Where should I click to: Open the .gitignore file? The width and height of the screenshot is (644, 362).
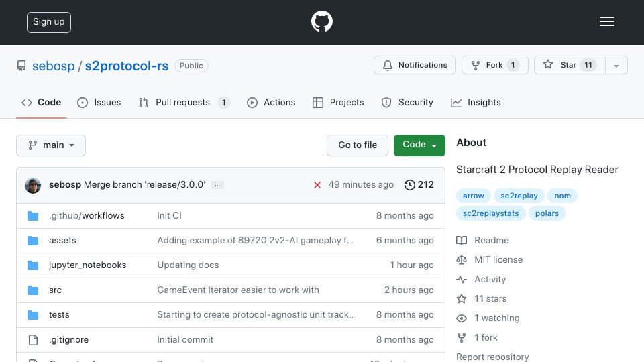point(68,339)
